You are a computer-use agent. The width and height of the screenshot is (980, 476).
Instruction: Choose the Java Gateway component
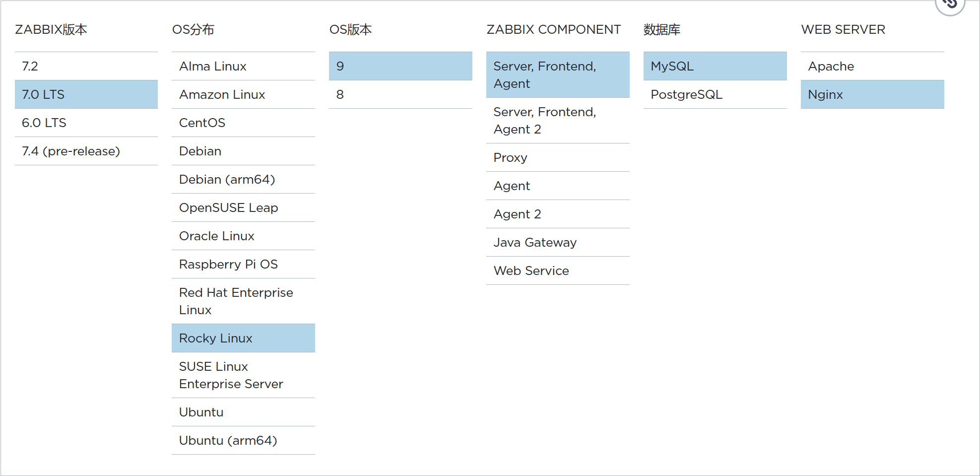tap(558, 242)
